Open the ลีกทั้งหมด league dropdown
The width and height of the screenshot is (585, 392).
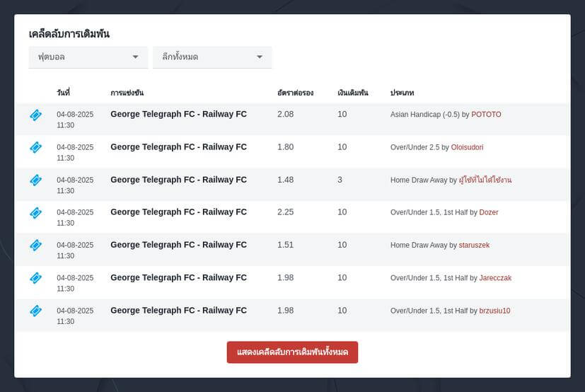tap(212, 57)
